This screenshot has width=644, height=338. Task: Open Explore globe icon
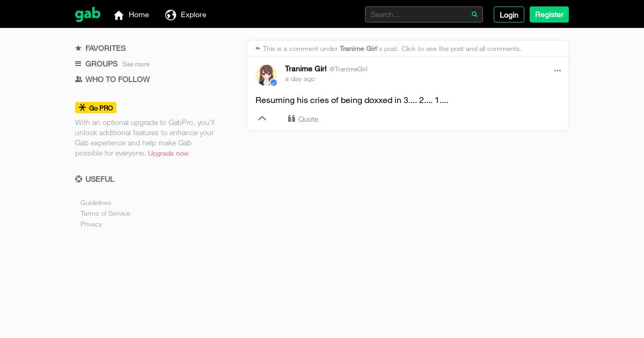click(171, 15)
